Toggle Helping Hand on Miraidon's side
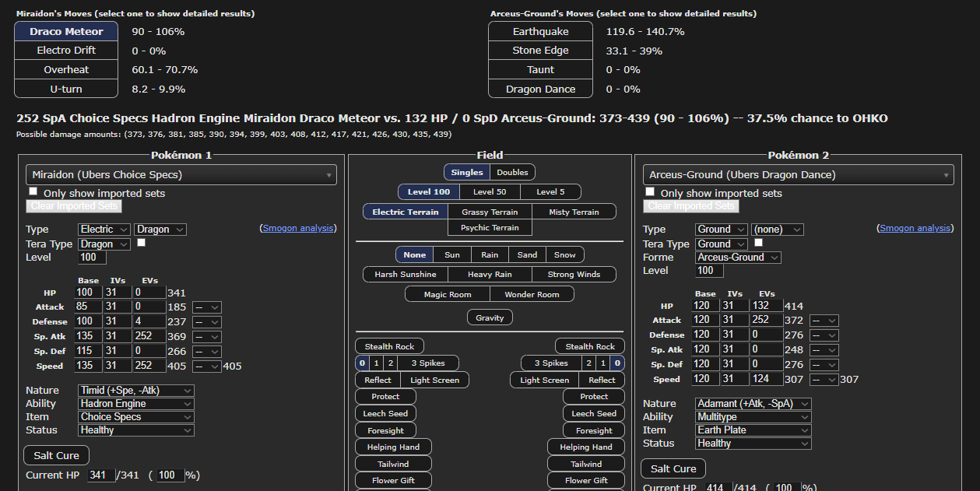Image resolution: width=980 pixels, height=491 pixels. click(393, 447)
